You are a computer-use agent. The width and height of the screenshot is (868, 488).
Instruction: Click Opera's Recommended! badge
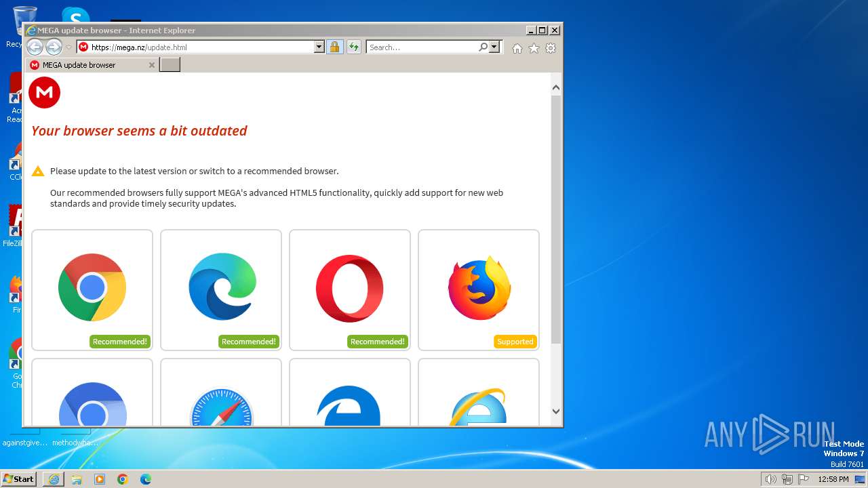click(x=377, y=342)
